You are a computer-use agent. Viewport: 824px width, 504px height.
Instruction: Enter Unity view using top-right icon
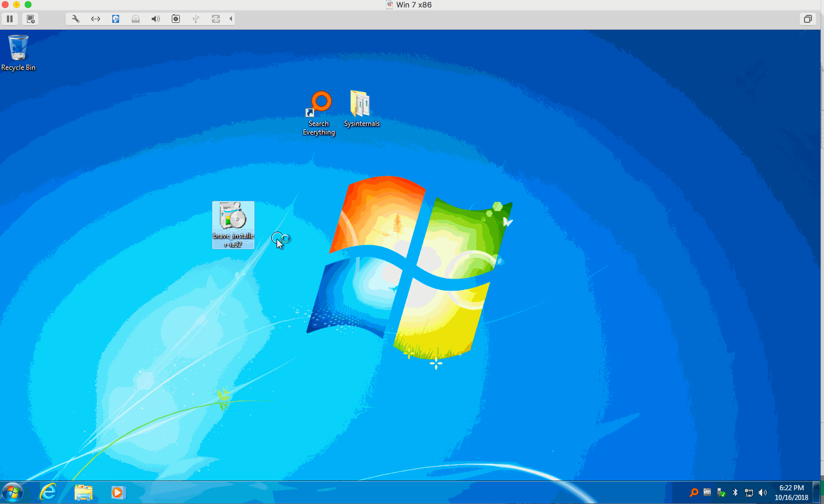click(x=807, y=19)
